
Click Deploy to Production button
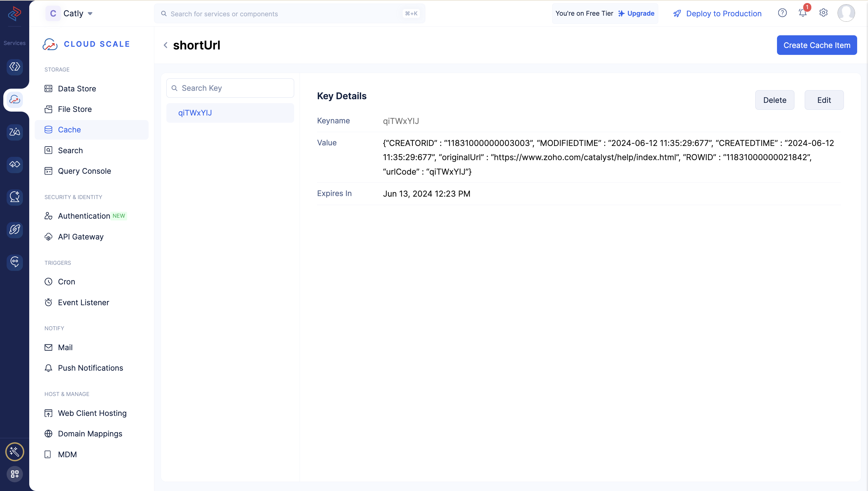[x=715, y=13]
